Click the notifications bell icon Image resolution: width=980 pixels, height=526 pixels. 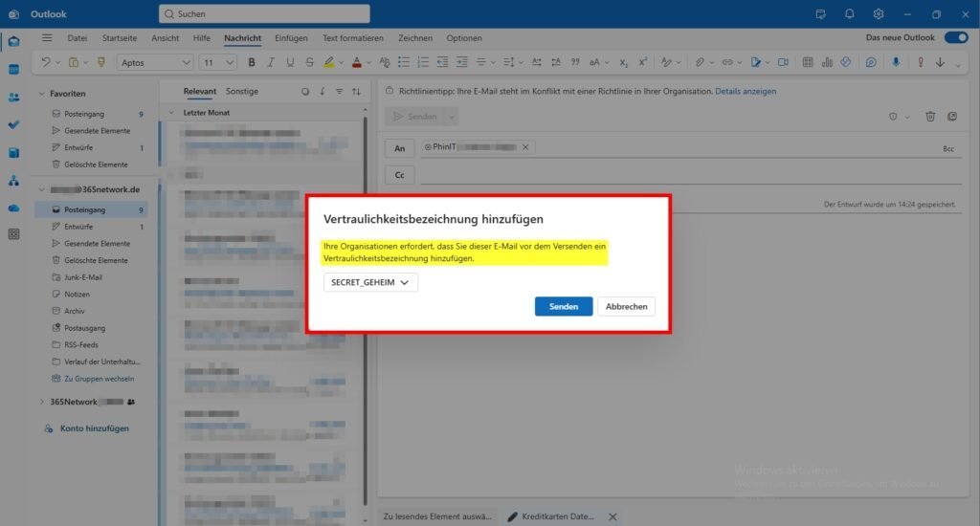[x=850, y=14]
